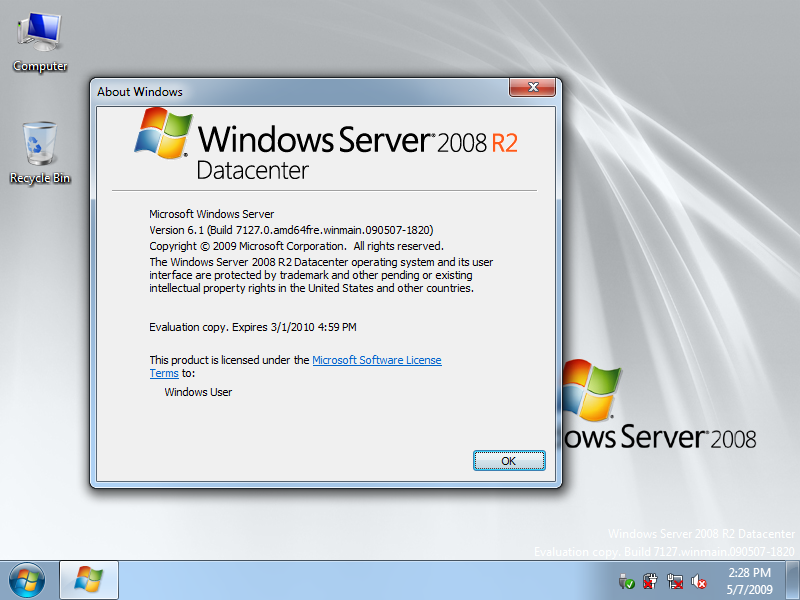This screenshot has height=600, width=800.
Task: Click the network disconnected tray icon
Action: click(674, 581)
